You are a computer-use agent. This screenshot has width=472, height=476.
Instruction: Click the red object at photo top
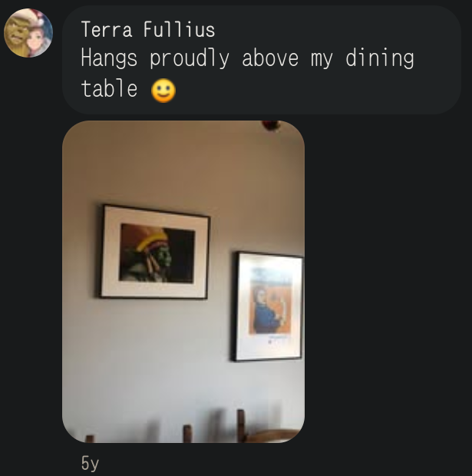pyautogui.click(x=270, y=125)
